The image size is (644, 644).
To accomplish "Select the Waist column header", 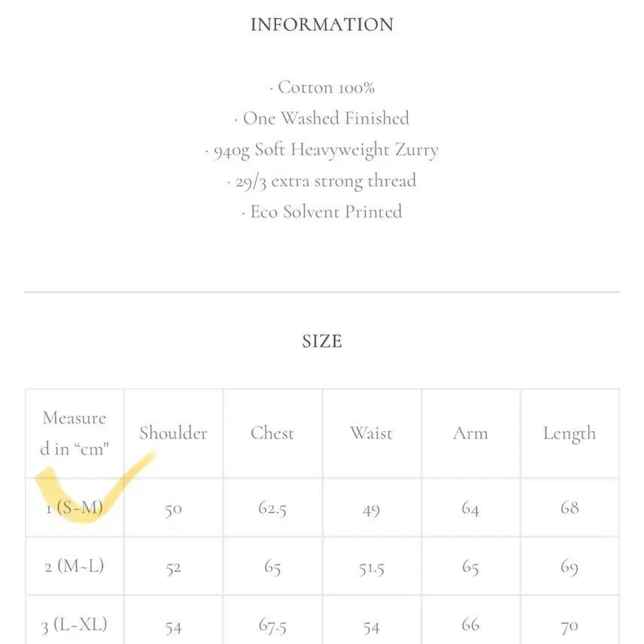I will click(x=372, y=433).
